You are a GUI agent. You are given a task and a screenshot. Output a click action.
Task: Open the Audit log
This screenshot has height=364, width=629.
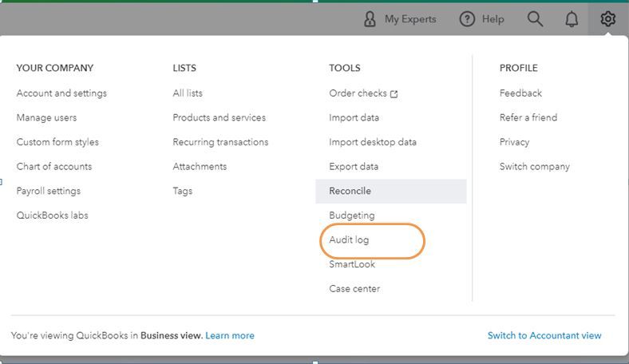click(349, 240)
